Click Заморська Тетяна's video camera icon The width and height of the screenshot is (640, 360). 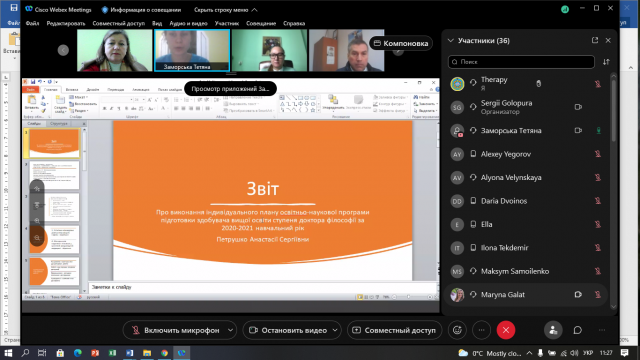pyautogui.click(x=578, y=131)
